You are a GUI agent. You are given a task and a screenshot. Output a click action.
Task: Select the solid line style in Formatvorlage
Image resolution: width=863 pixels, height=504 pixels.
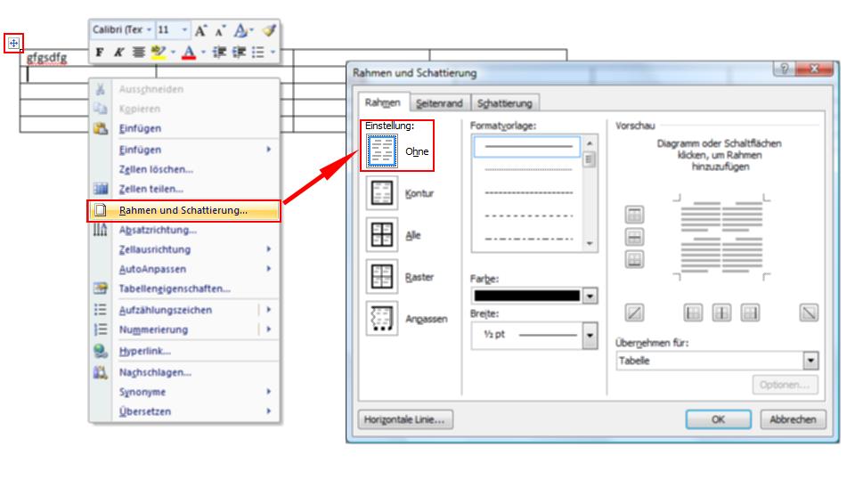527,147
